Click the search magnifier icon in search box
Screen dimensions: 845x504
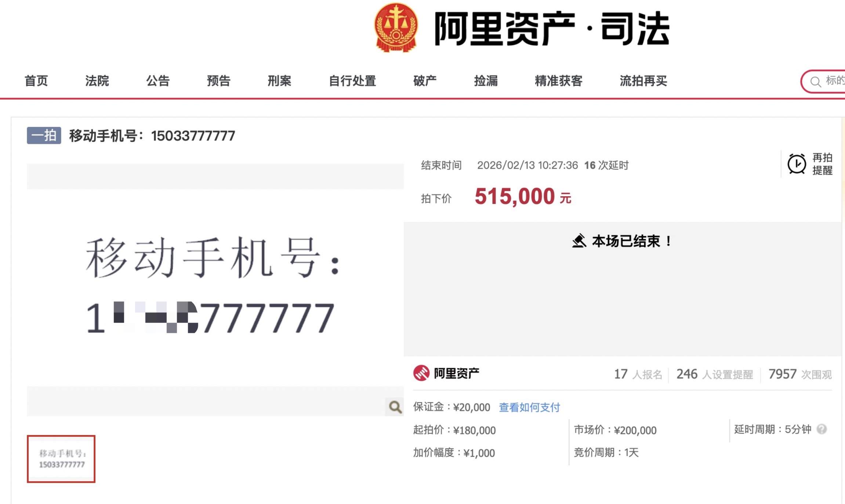(x=815, y=81)
